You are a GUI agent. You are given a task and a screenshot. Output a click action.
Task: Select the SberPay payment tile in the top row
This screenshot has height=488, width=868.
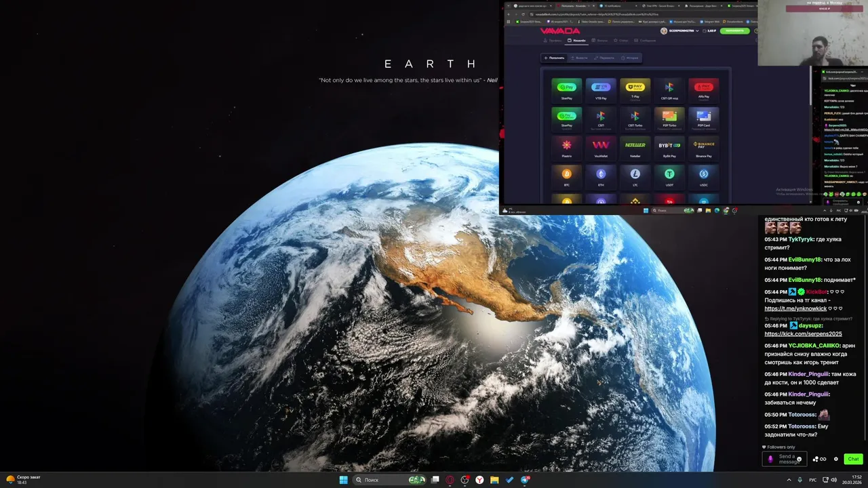point(566,89)
